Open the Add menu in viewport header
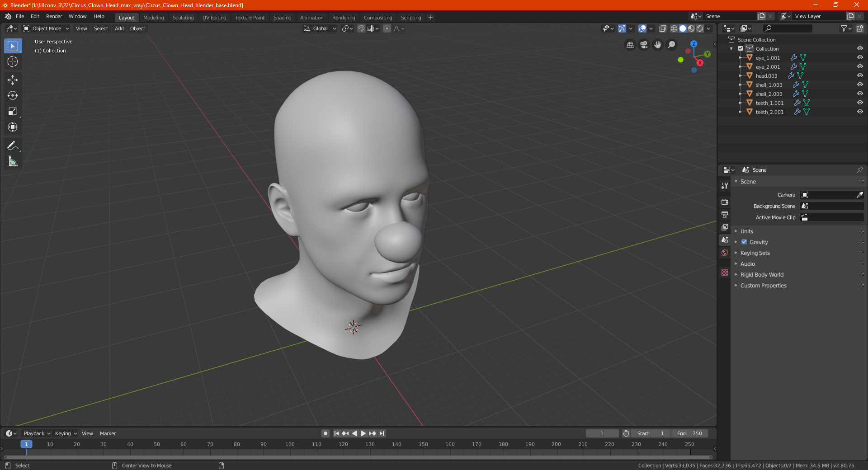The width and height of the screenshot is (868, 470). point(119,28)
